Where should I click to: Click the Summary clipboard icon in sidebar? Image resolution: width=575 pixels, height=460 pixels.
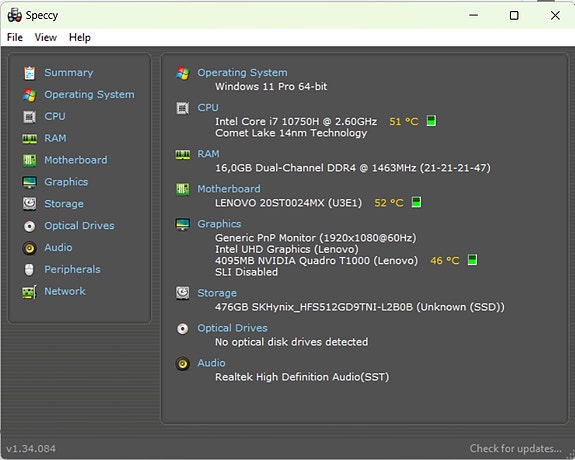click(x=29, y=73)
